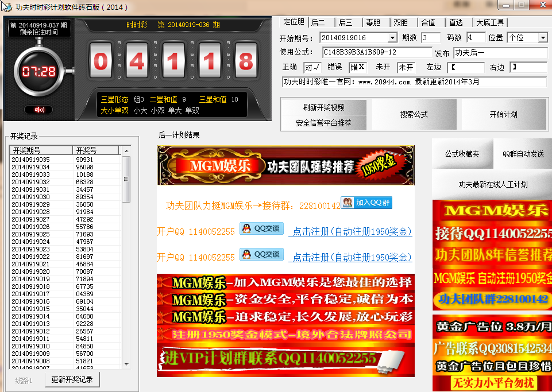The height and width of the screenshot is (392, 552).
Task: Switch to the 定位胆 tab
Action: (294, 22)
